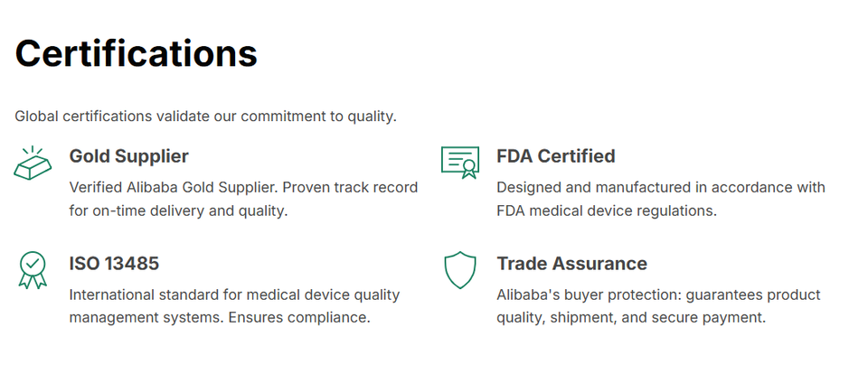Image resolution: width=868 pixels, height=374 pixels.
Task: Click 'quality, shipment, and secure payment' line
Action: [631, 318]
